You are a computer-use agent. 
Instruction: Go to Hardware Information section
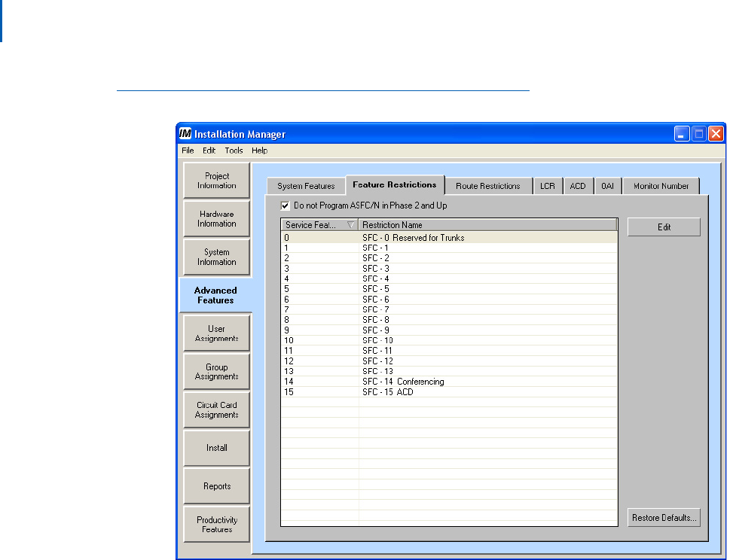pos(217,219)
